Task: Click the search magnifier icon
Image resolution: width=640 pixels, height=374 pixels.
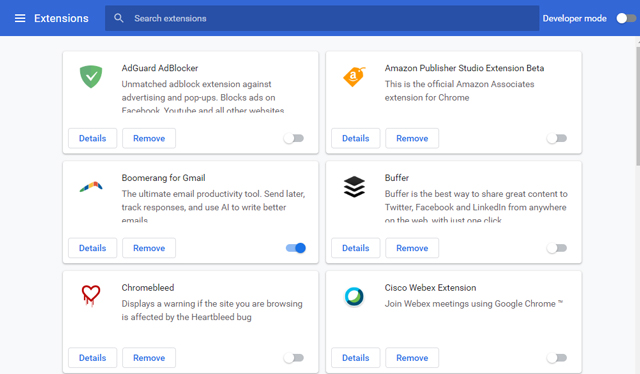Action: [x=119, y=18]
